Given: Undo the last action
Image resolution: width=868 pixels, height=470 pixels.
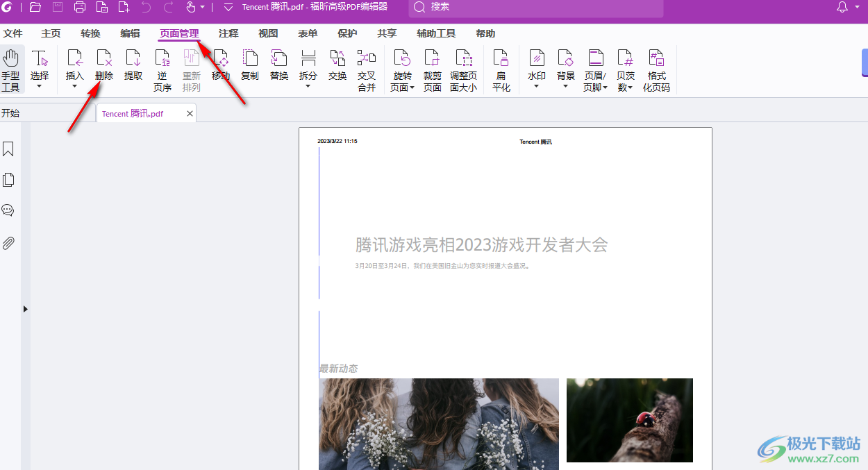Looking at the screenshot, I should pyautogui.click(x=146, y=7).
